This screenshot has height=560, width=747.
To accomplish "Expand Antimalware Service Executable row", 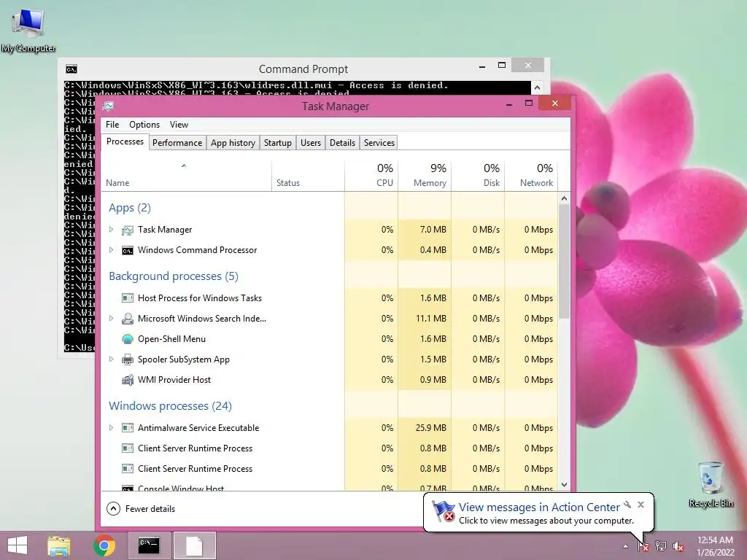I will tap(111, 427).
